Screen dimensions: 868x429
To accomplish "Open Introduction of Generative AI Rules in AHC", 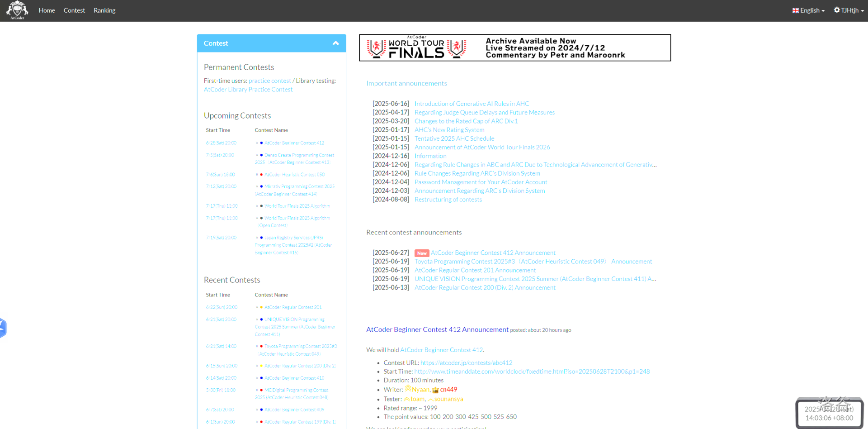I will pyautogui.click(x=472, y=104).
